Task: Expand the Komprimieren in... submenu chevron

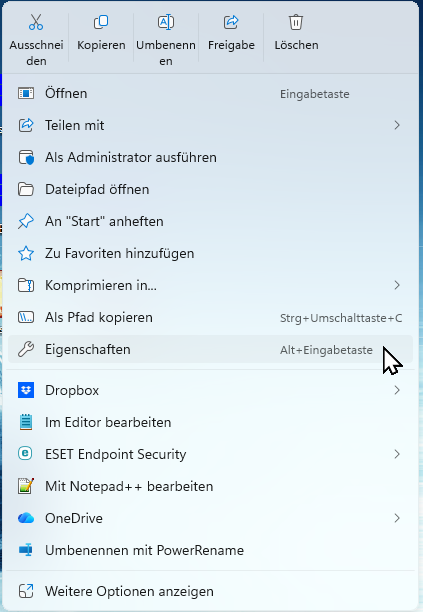Action: click(x=397, y=285)
